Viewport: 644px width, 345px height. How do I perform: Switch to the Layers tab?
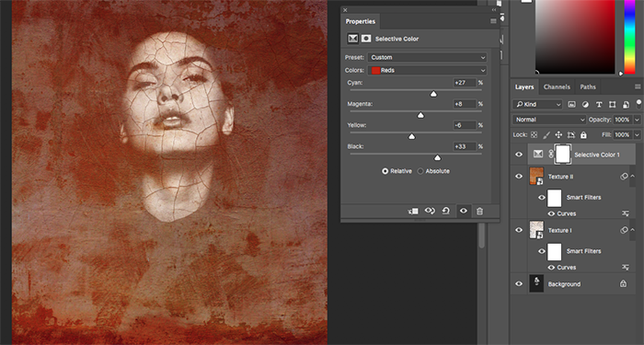pyautogui.click(x=524, y=86)
